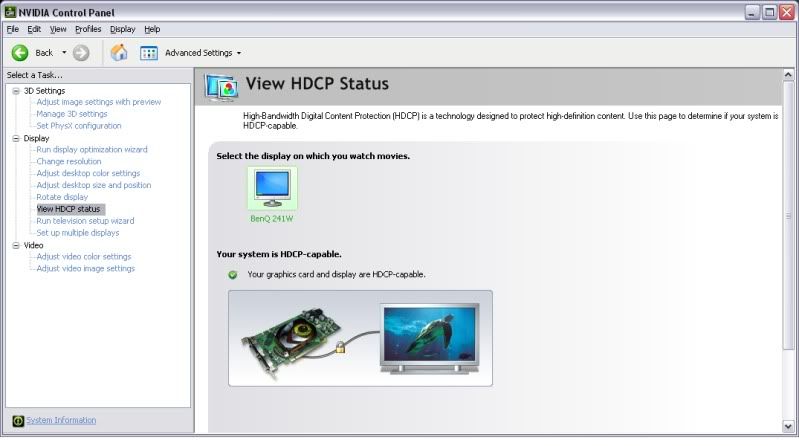Collapse the Video tree node
The width and height of the screenshot is (799, 446).
point(16,245)
